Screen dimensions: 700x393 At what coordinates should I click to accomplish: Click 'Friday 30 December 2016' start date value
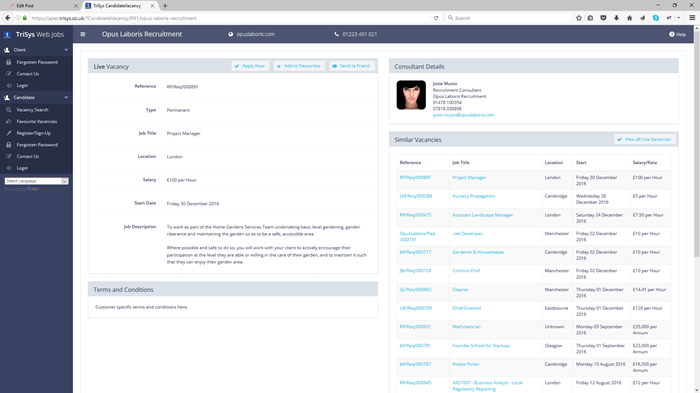click(x=193, y=204)
